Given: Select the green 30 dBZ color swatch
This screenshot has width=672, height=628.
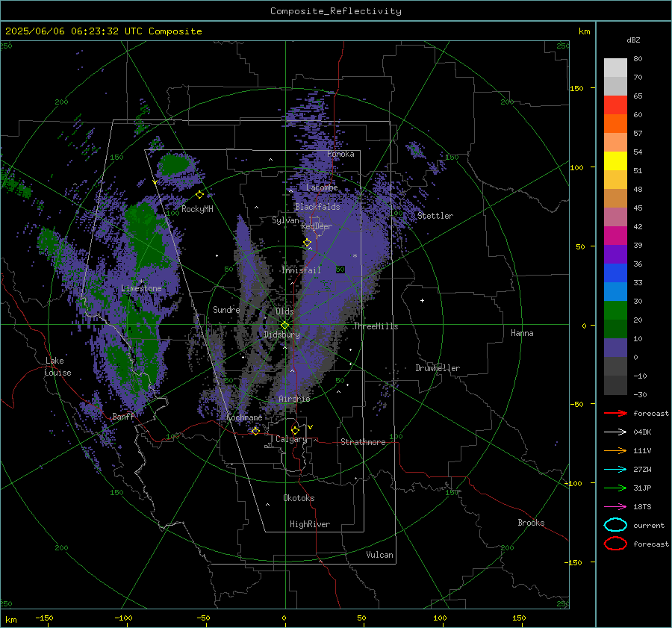Looking at the screenshot, I should coord(615,310).
